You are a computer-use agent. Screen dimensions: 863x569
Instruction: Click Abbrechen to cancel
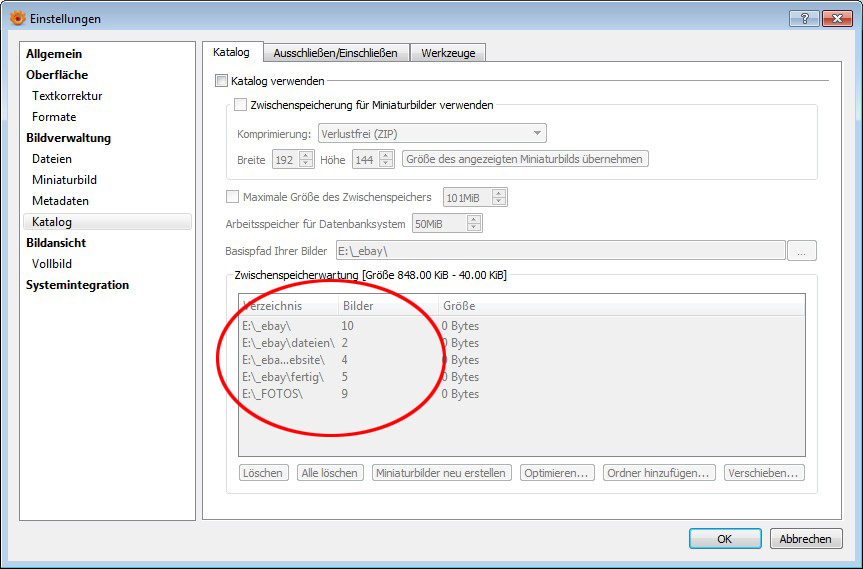click(x=805, y=539)
